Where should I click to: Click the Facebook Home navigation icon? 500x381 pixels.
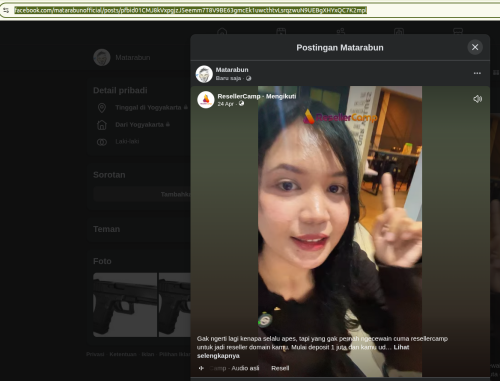[x=222, y=31]
